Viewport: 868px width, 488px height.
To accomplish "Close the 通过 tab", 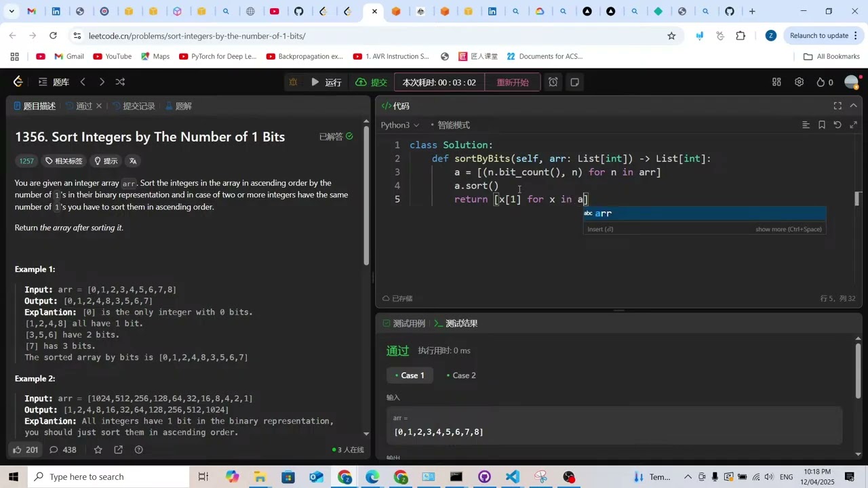I will (x=99, y=106).
